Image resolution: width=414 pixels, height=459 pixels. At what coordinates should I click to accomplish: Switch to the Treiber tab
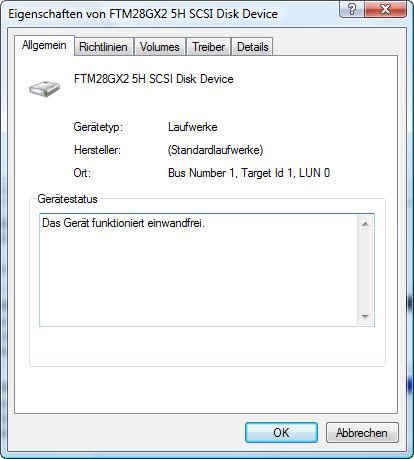point(208,47)
